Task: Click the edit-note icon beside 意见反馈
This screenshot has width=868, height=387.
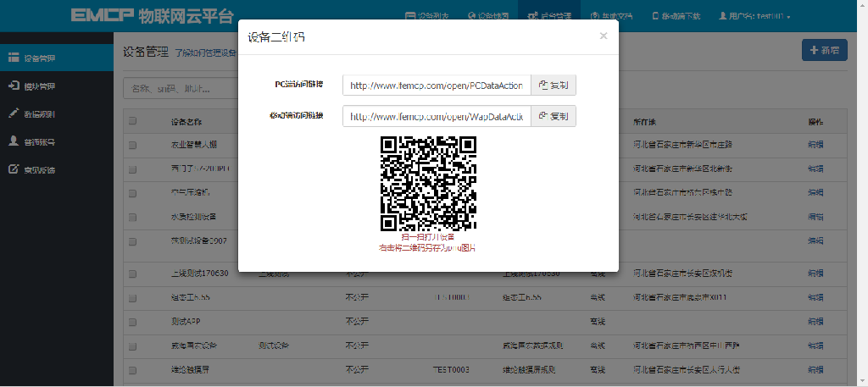Action: (x=14, y=169)
